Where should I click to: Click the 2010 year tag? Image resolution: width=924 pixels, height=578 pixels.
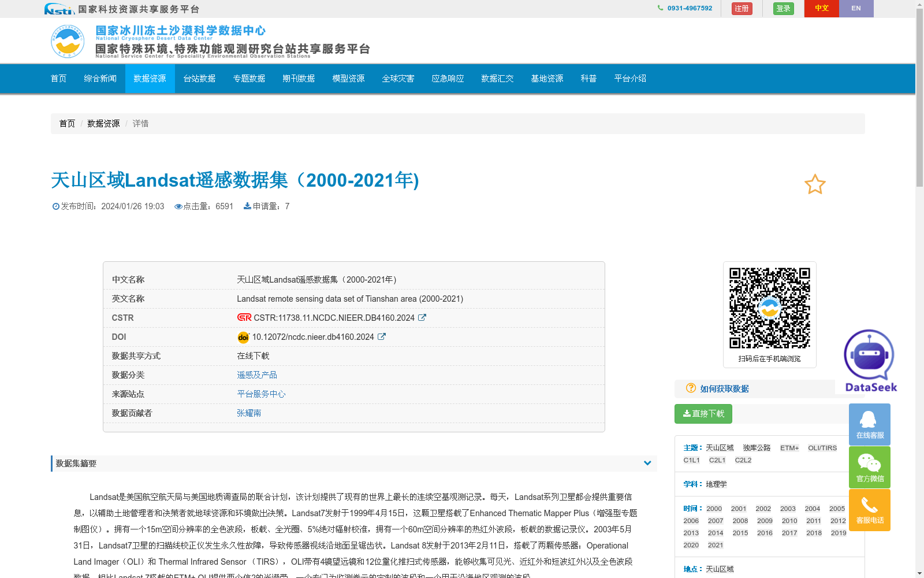(x=789, y=521)
